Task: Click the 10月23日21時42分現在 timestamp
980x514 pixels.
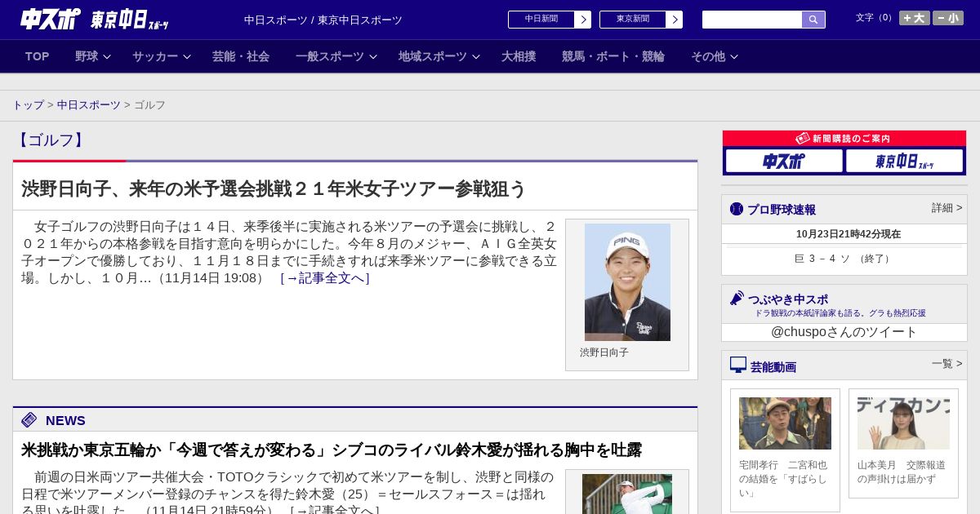Action: pyautogui.click(x=849, y=234)
